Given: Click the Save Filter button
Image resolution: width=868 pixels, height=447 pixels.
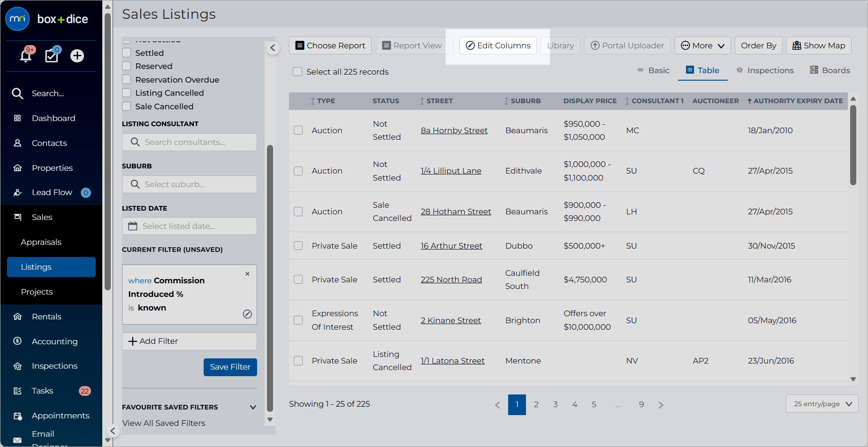Looking at the screenshot, I should click(230, 367).
